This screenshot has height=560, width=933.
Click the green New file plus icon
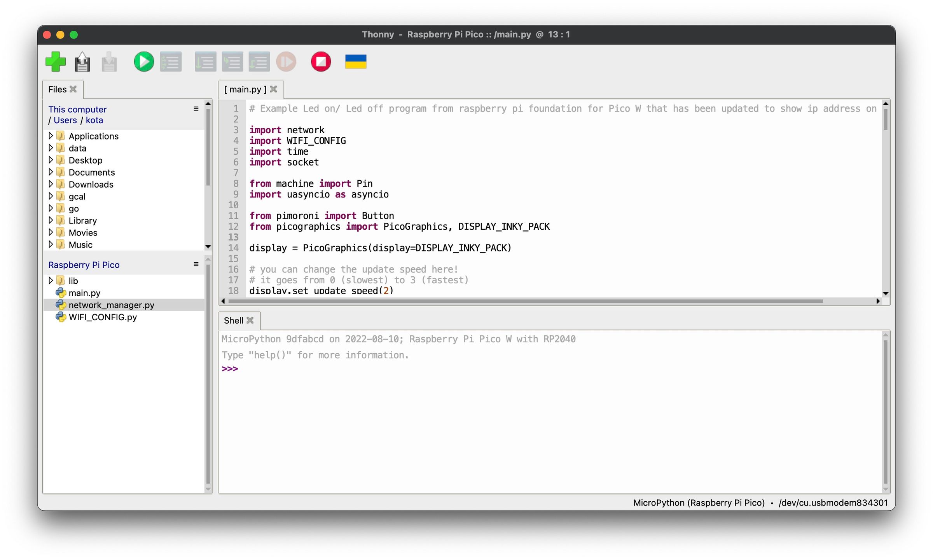coord(55,62)
